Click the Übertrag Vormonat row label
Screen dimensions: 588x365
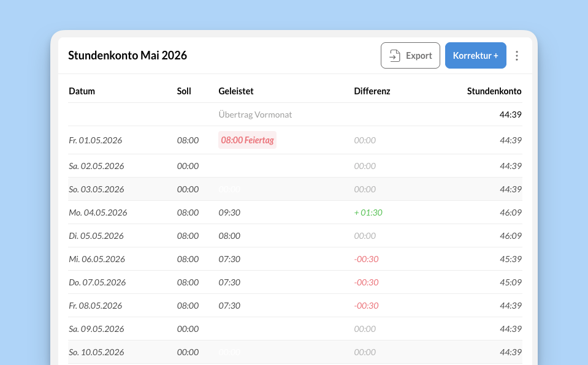[x=255, y=115]
